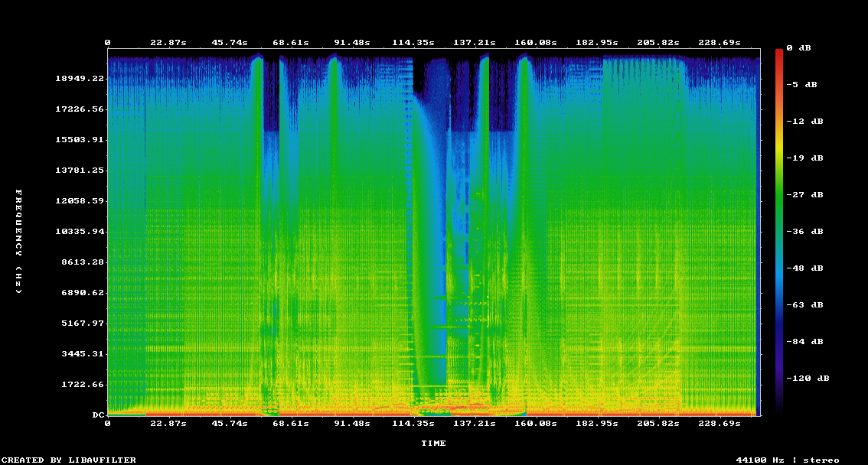Select the 22.87s marker on bottom time axis
The height and width of the screenshot is (465, 868).
pos(168,423)
